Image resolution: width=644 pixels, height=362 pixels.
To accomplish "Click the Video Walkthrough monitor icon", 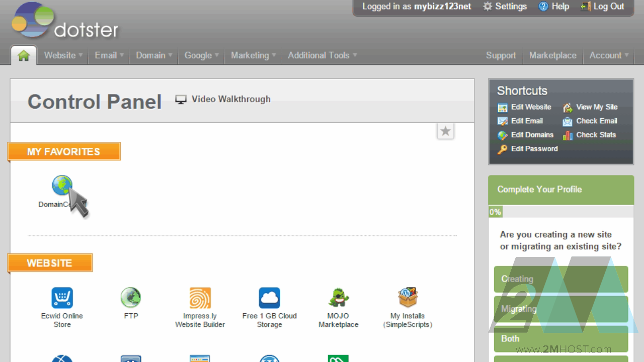I will pos(181,100).
